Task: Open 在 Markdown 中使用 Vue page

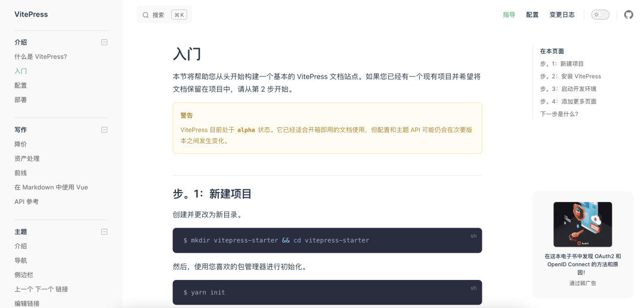Action: pyautogui.click(x=51, y=187)
